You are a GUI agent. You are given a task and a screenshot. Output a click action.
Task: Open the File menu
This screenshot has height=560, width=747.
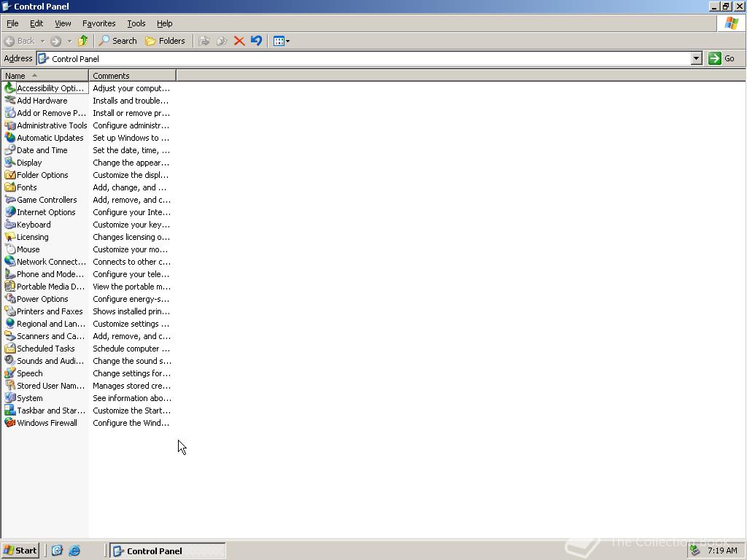(12, 23)
